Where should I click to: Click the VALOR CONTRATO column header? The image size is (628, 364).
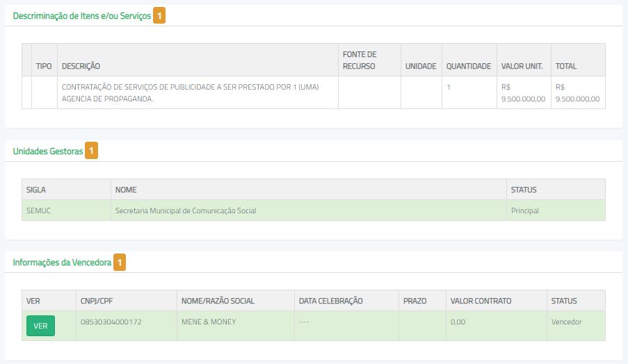481,301
